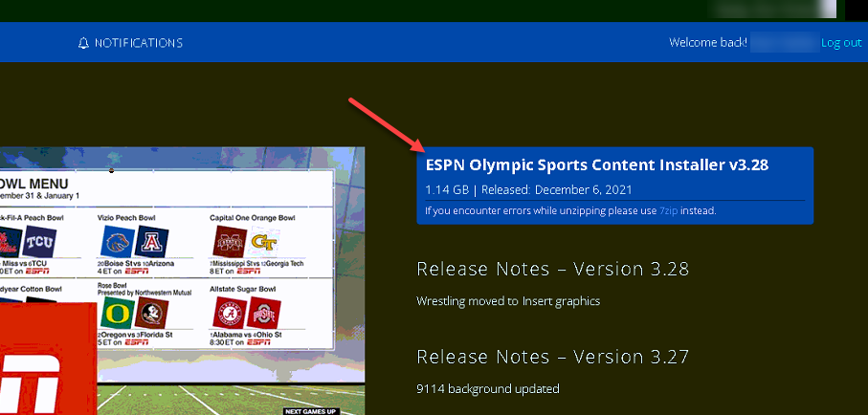Download ESPN Olympic Sports Content Installer v3.28
Screen dimensions: 868x415
[x=596, y=165]
